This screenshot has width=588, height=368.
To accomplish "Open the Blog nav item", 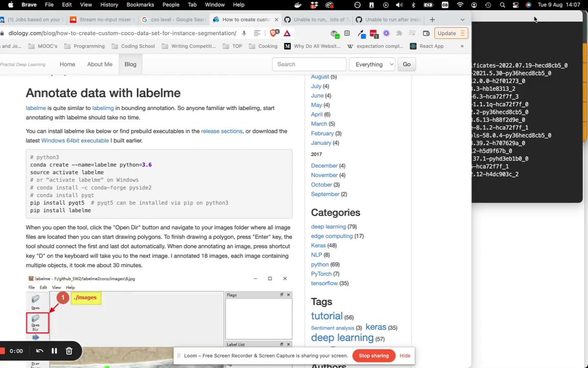I will (x=131, y=64).
